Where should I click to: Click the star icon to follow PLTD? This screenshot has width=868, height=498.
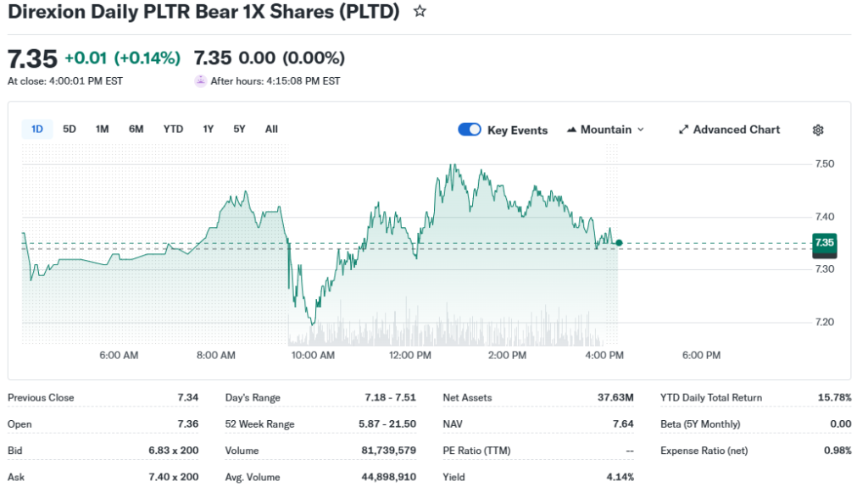420,12
